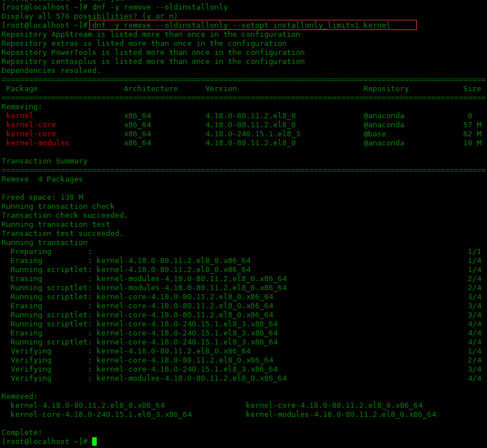
Task: Select the 'Repository extras is listed' warning line
Action: point(144,43)
